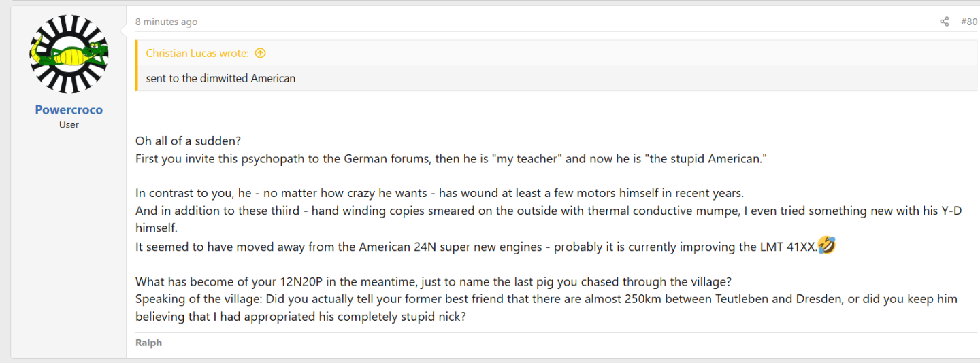Image resolution: width=980 pixels, height=363 pixels.
Task: Expand the quoted text 'sent to the dimwitted American'
Action: point(220,78)
